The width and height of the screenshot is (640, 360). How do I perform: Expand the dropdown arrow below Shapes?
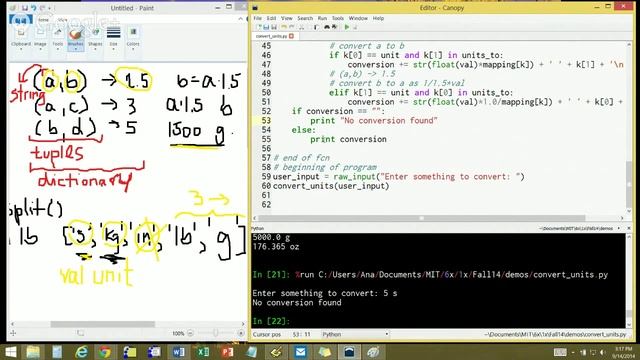tap(95, 49)
